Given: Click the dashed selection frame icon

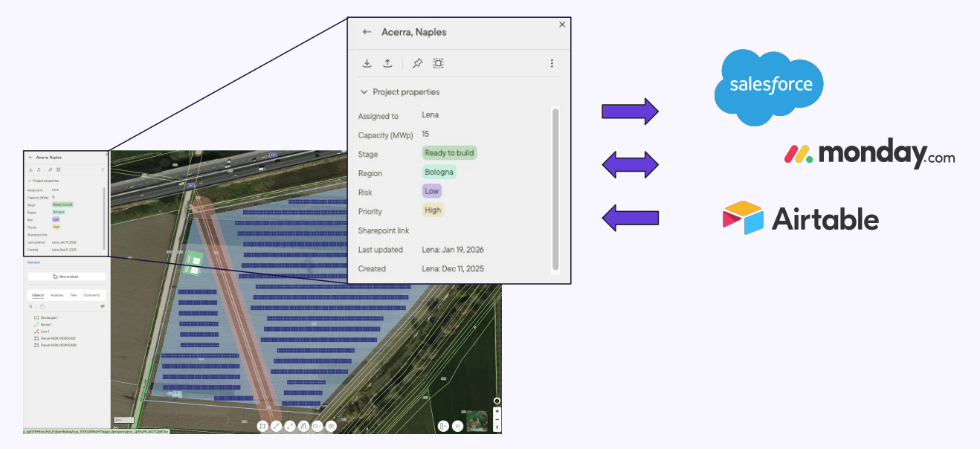Looking at the screenshot, I should tap(439, 63).
